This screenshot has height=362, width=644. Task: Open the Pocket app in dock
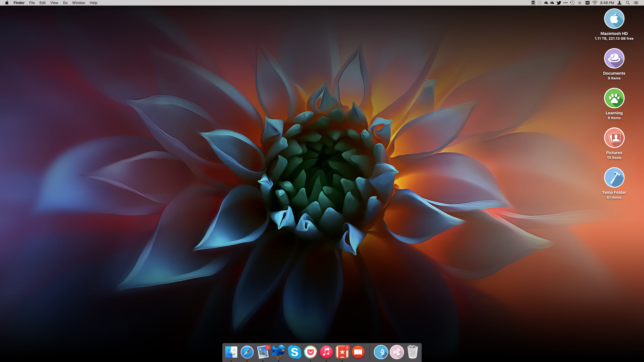click(x=310, y=352)
